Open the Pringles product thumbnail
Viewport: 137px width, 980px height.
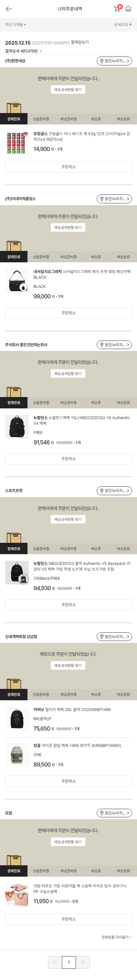coord(17,143)
